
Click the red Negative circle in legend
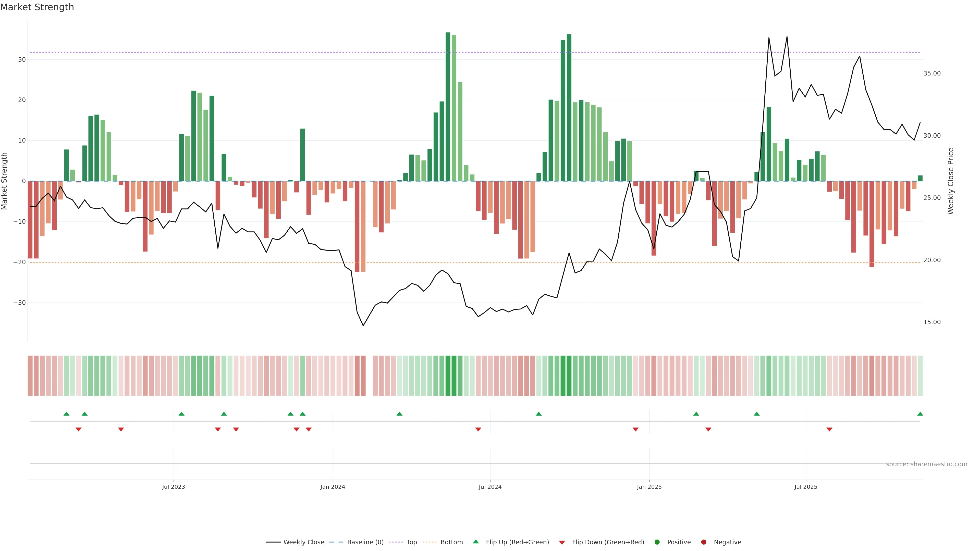pos(703,542)
